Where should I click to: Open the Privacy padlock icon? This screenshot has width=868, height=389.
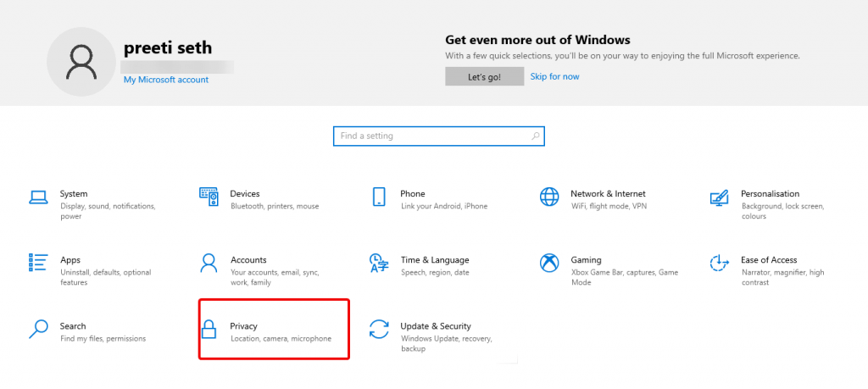point(209,329)
